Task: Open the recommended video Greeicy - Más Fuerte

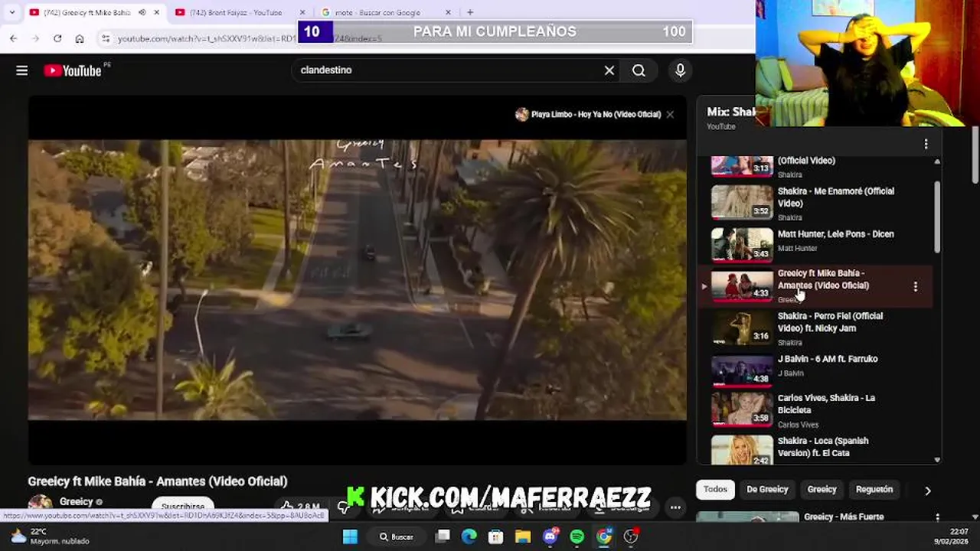Action: (844, 517)
